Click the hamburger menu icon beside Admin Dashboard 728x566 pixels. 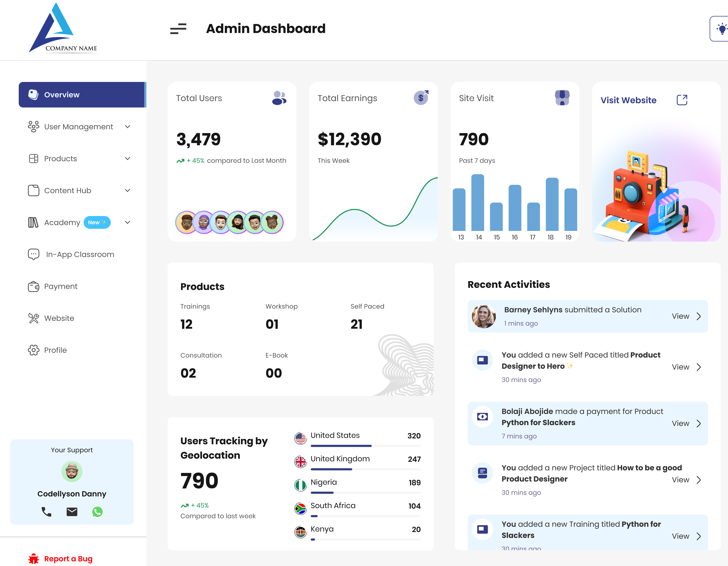click(178, 29)
